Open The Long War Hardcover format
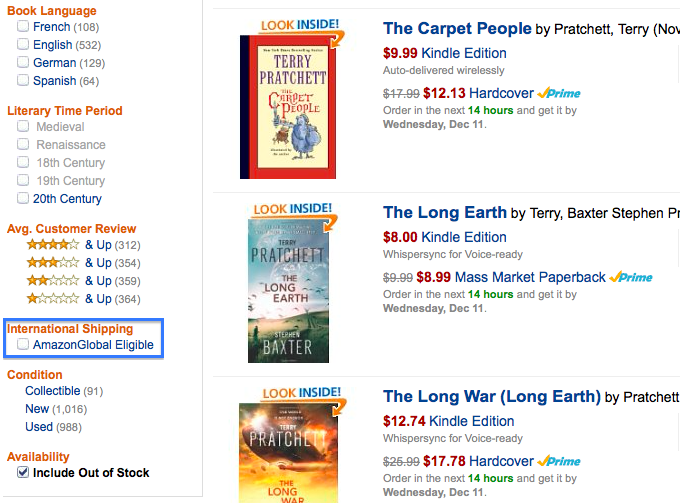This screenshot has width=680, height=503. coord(499,461)
